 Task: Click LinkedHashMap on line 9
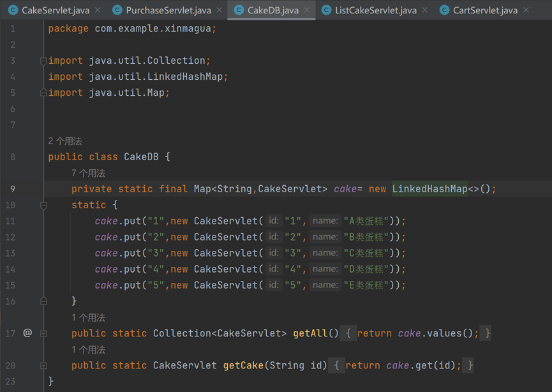pyautogui.click(x=429, y=189)
